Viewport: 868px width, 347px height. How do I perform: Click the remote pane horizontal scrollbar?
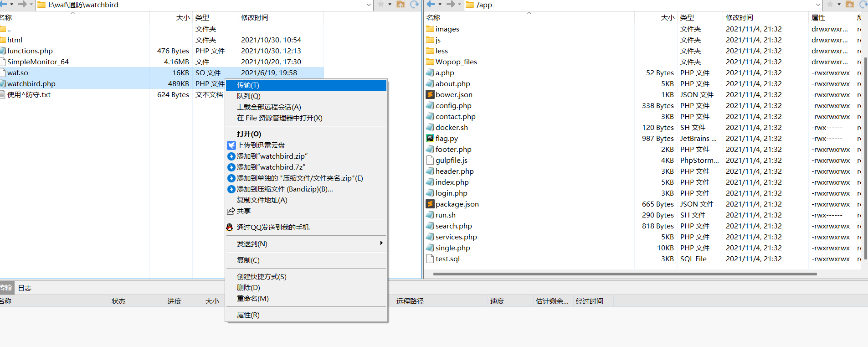coord(625,274)
